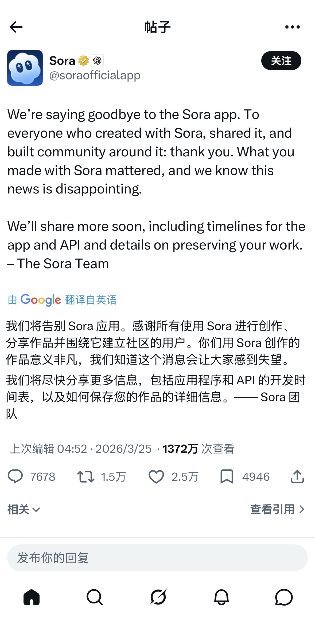Tap the OpenAI affiliation badge
This screenshot has height=644, width=315.
click(97, 61)
